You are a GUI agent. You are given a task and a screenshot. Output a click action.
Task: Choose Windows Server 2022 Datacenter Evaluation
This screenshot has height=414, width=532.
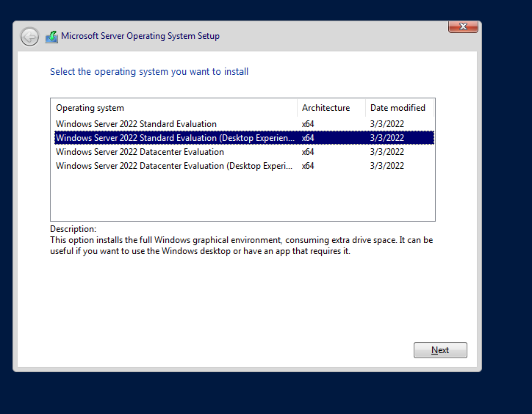pyautogui.click(x=140, y=152)
